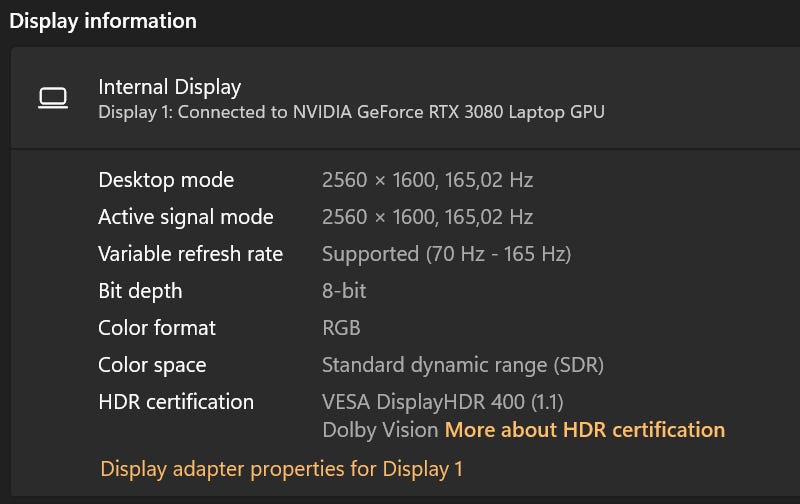The height and width of the screenshot is (504, 800).
Task: Click the VESA DisplayHDR 400 (1.1) text
Action: tap(443, 402)
